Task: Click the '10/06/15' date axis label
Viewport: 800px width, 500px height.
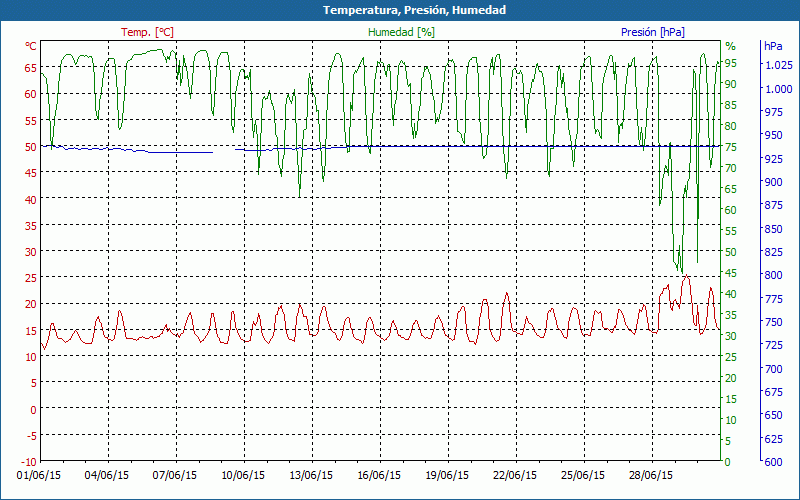Action: (x=243, y=475)
